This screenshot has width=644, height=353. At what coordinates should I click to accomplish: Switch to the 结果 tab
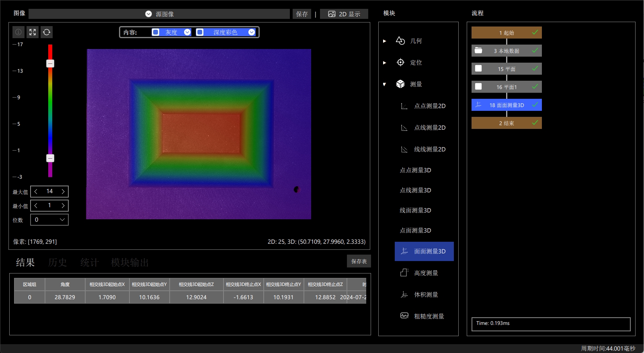25,263
